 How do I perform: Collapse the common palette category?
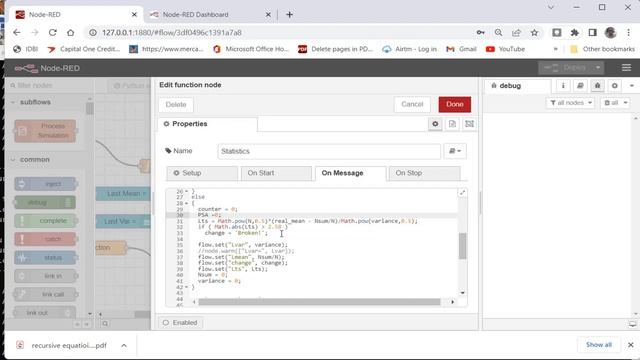click(34, 160)
